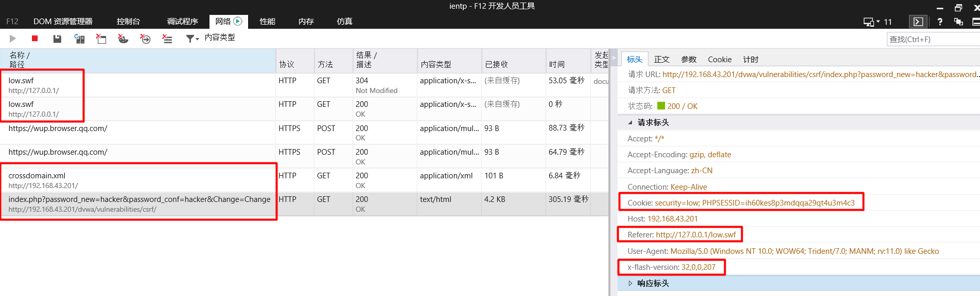The width and height of the screenshot is (980, 296).
Task: Switch to the 控制台 tab
Action: [x=128, y=22]
